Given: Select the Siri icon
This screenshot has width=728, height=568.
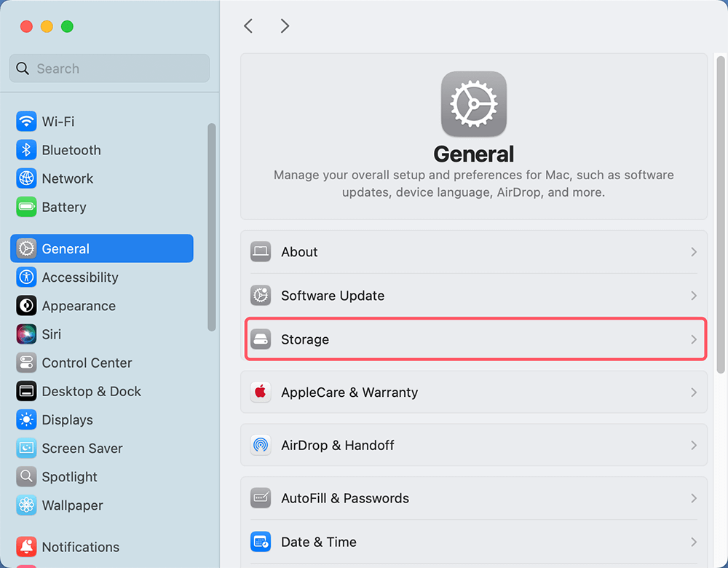Looking at the screenshot, I should (x=25, y=334).
